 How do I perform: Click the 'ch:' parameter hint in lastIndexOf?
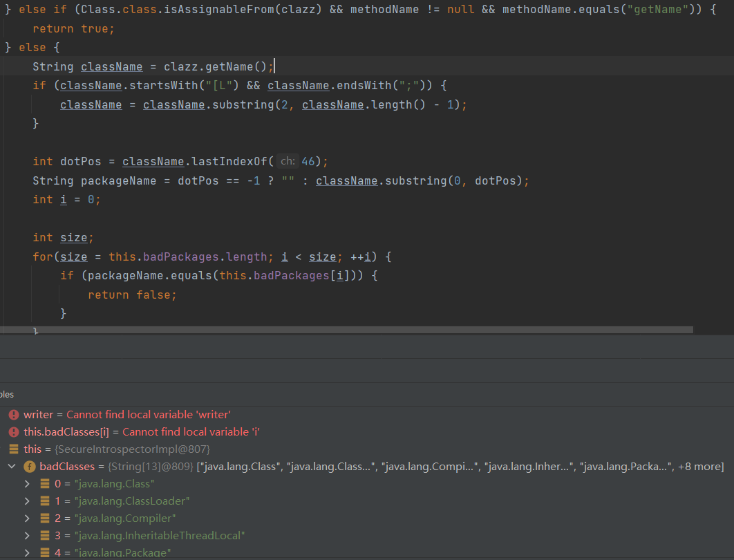[288, 162]
